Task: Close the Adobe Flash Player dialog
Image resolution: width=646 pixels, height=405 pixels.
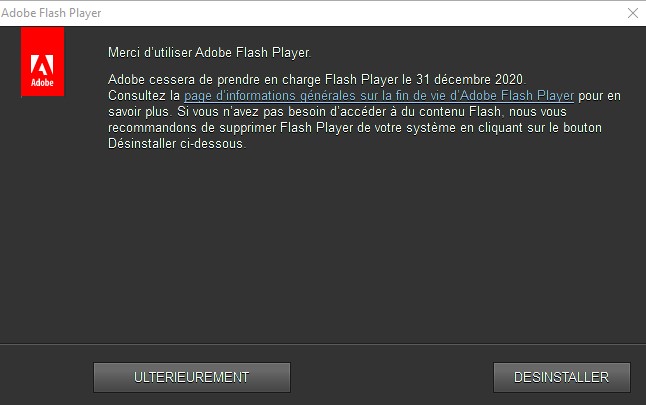Action: [632, 13]
